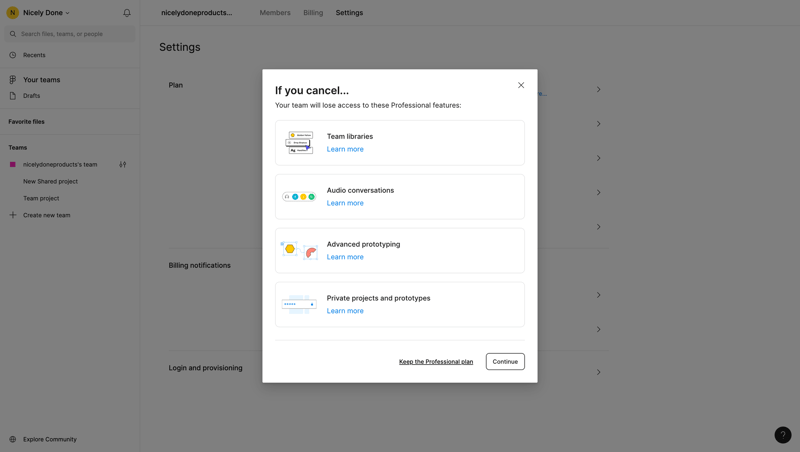Click the pink team color square
This screenshot has width=800, height=452.
13,164
